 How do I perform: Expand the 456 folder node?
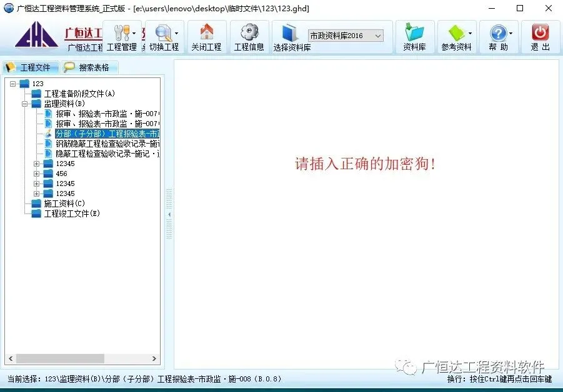point(37,174)
